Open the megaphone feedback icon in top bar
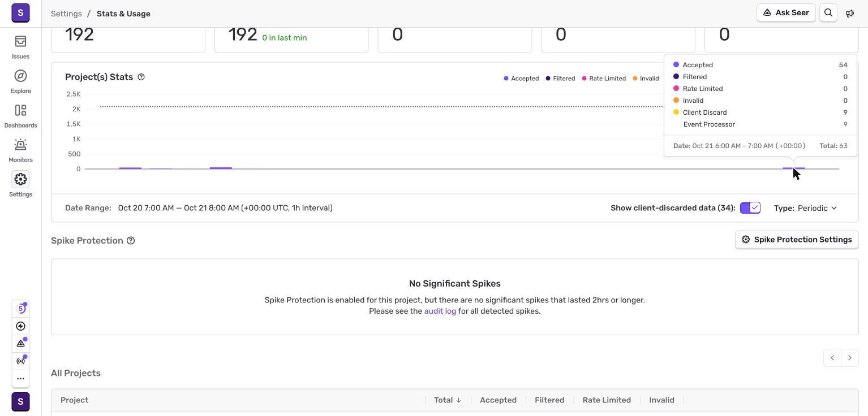This screenshot has width=868, height=416. tap(850, 13)
